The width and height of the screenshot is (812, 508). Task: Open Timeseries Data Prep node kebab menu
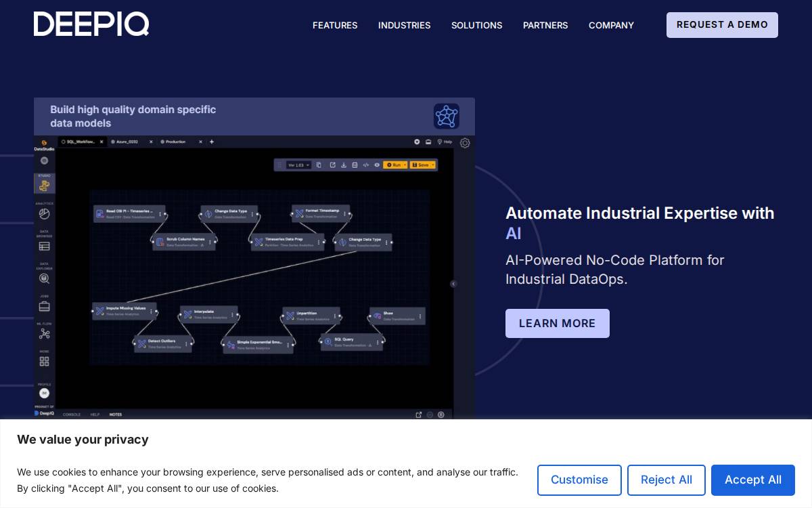(x=319, y=242)
